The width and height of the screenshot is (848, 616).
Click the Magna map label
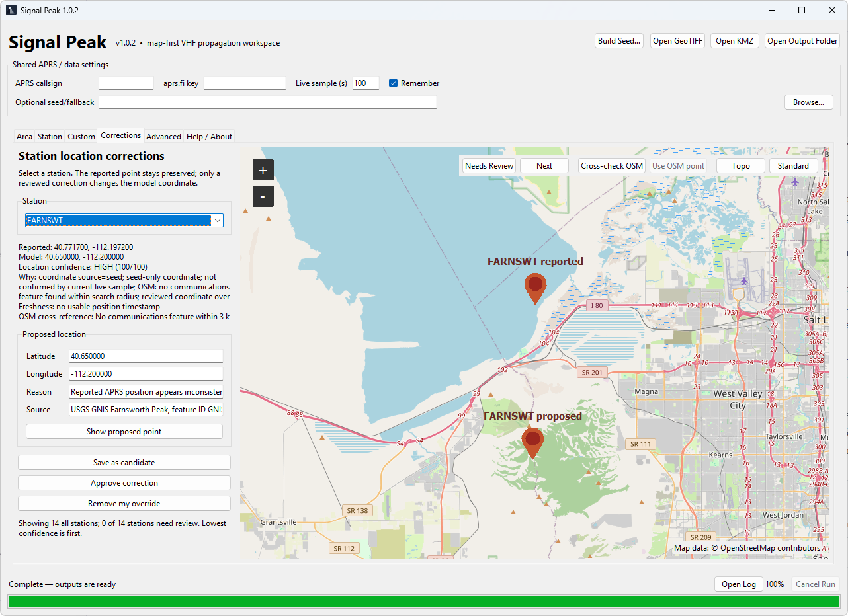point(646,391)
